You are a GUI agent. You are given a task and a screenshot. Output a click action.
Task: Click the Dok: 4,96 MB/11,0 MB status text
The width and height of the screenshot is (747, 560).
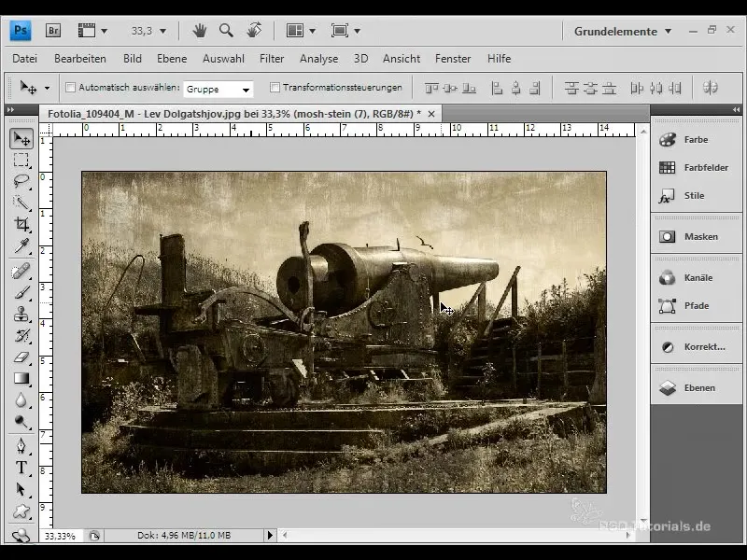184,535
